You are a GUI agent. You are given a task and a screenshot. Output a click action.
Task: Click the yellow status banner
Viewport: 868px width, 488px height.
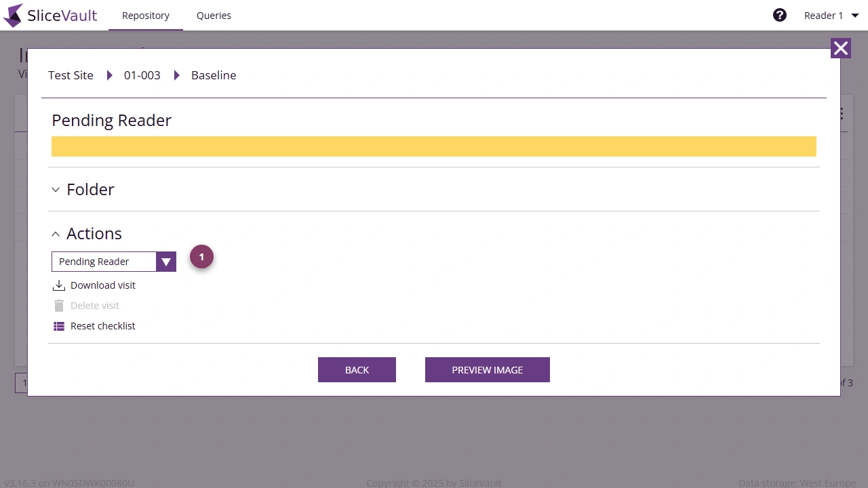tap(434, 146)
